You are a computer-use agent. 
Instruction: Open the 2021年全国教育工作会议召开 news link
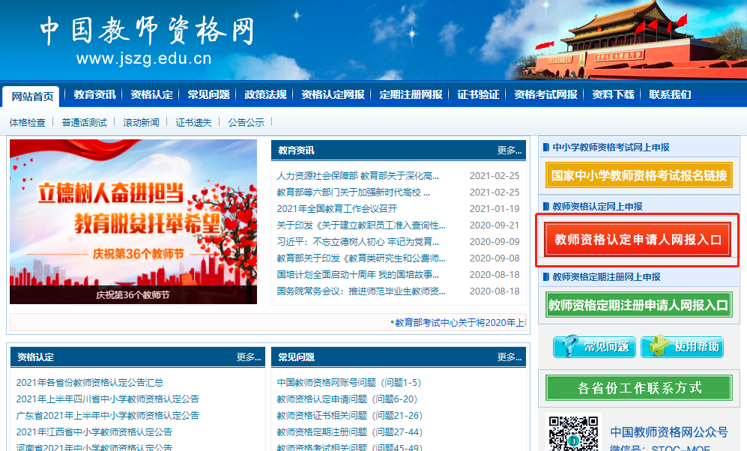click(x=337, y=208)
